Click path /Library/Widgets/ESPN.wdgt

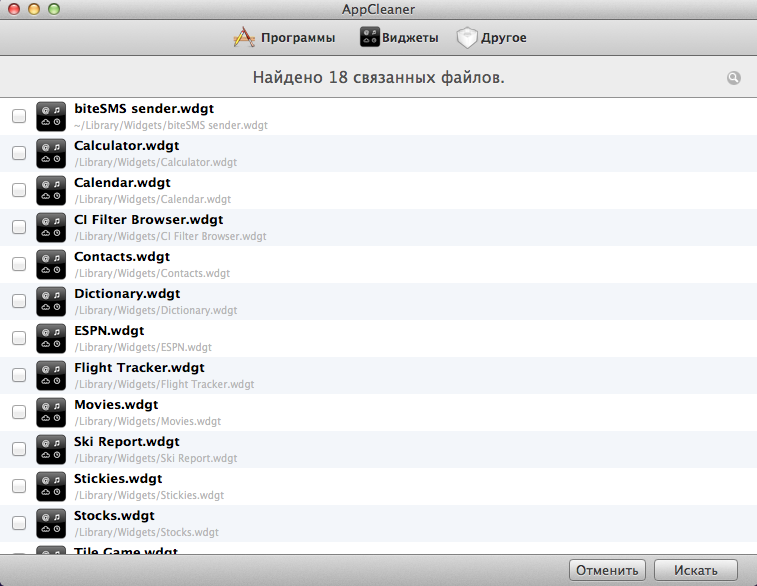click(x=143, y=347)
